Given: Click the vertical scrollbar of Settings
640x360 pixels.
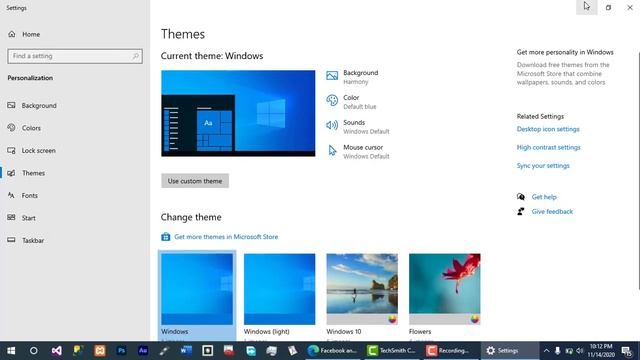Looking at the screenshot, I should (x=638, y=171).
